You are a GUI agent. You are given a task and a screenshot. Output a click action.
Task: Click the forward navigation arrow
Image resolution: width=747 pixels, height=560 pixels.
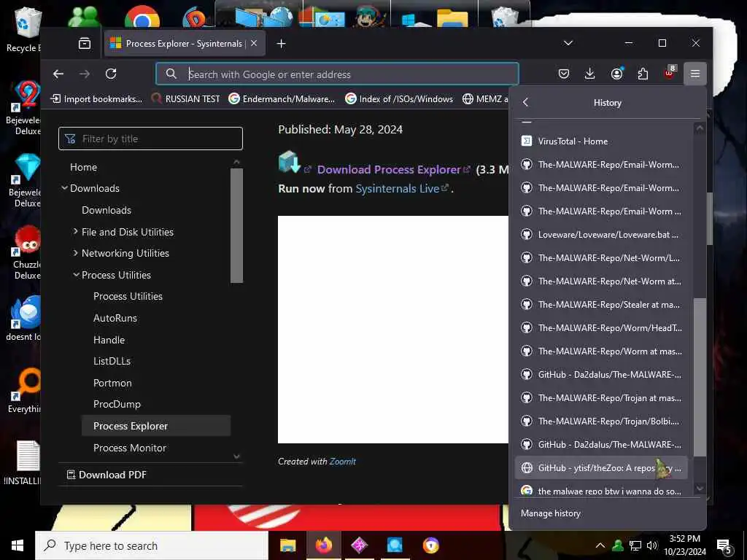coord(85,74)
